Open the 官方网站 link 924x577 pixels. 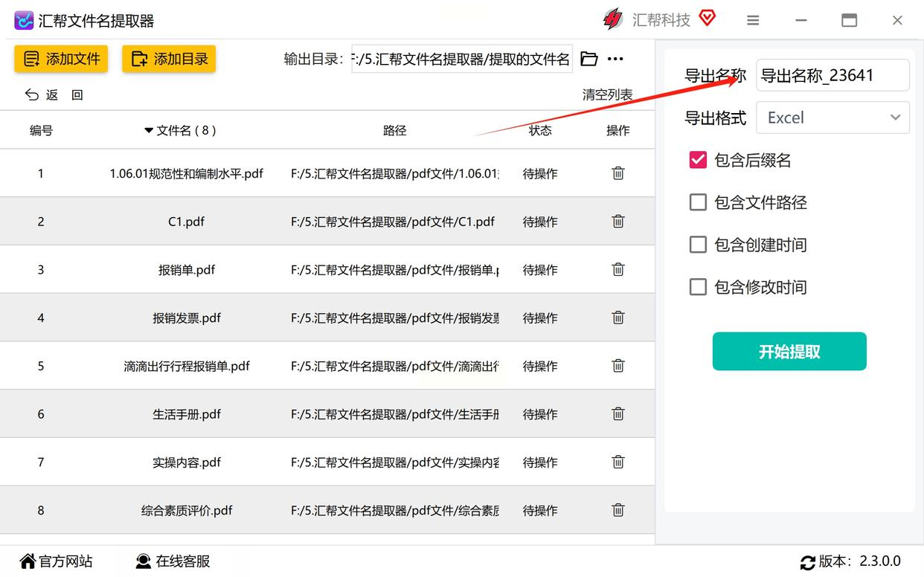(x=57, y=561)
